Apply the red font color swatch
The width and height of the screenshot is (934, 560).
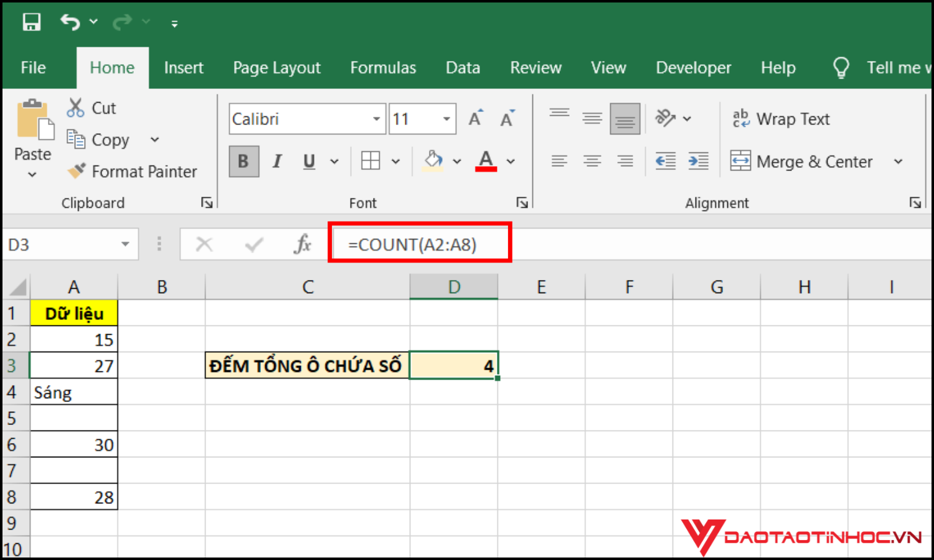pos(486,162)
